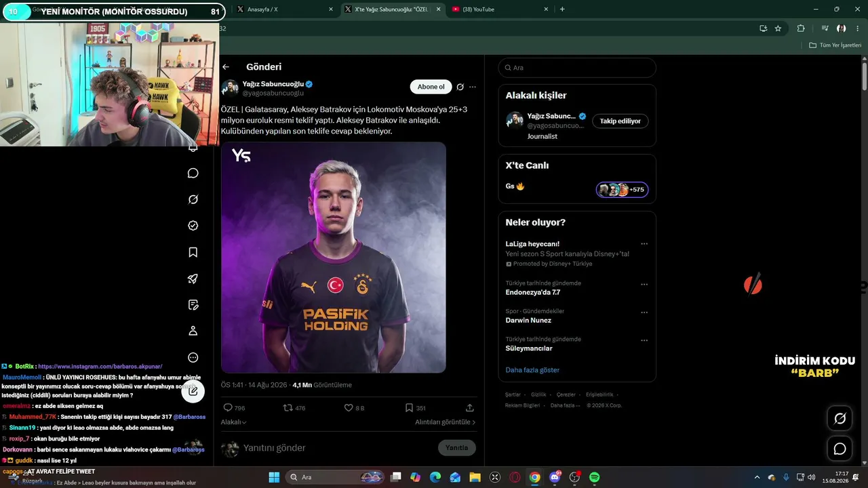The height and width of the screenshot is (488, 868).
Task: Open Spotify from the taskbar
Action: tap(594, 477)
